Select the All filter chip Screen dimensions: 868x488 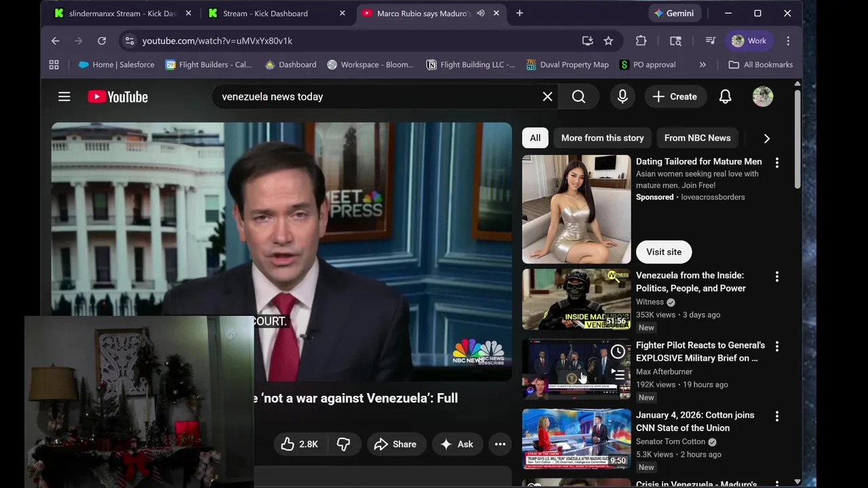point(535,138)
